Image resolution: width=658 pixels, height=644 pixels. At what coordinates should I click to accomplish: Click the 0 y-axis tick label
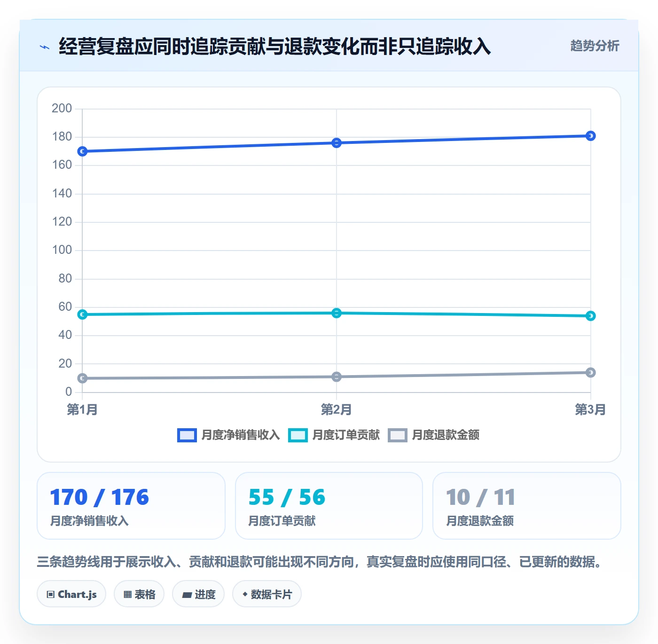69,392
